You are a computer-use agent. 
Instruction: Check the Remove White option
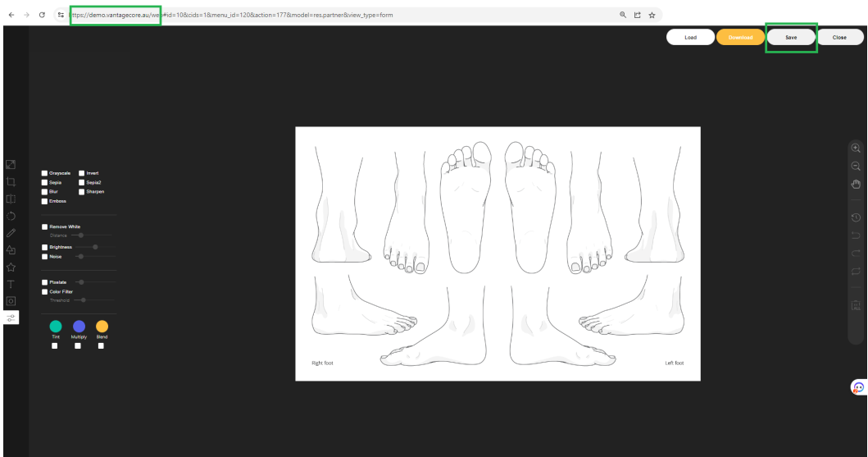click(x=45, y=226)
